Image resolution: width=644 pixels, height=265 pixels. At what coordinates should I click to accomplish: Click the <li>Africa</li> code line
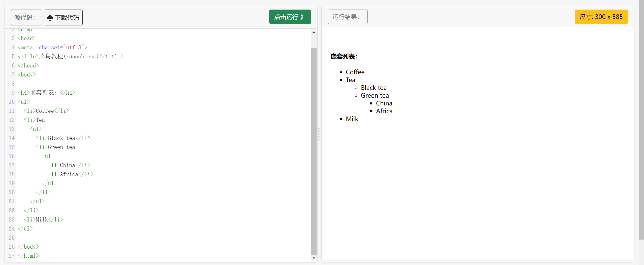pyautogui.click(x=71, y=174)
